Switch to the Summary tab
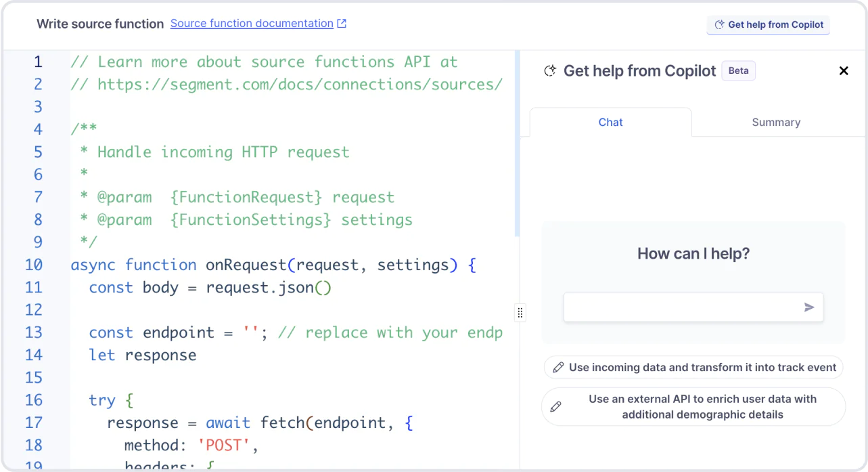868x472 pixels. click(x=776, y=122)
